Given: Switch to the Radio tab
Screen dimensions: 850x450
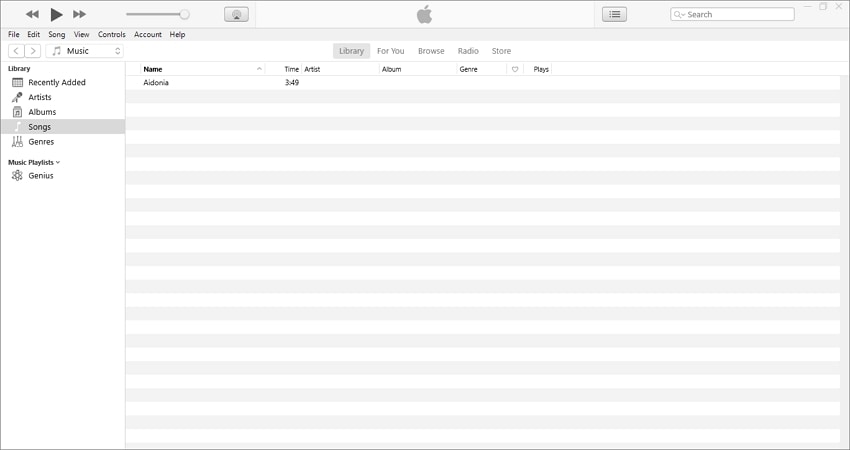Looking at the screenshot, I should point(468,51).
